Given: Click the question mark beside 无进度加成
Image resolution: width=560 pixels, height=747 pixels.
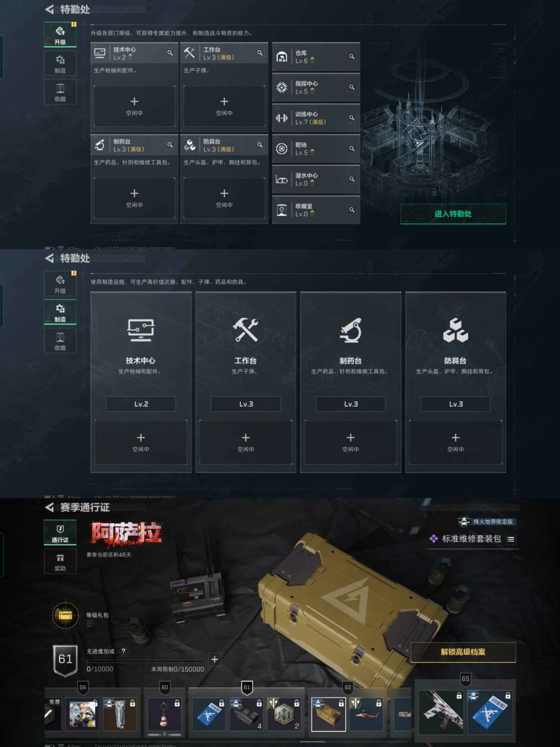Looking at the screenshot, I should pyautogui.click(x=123, y=651).
